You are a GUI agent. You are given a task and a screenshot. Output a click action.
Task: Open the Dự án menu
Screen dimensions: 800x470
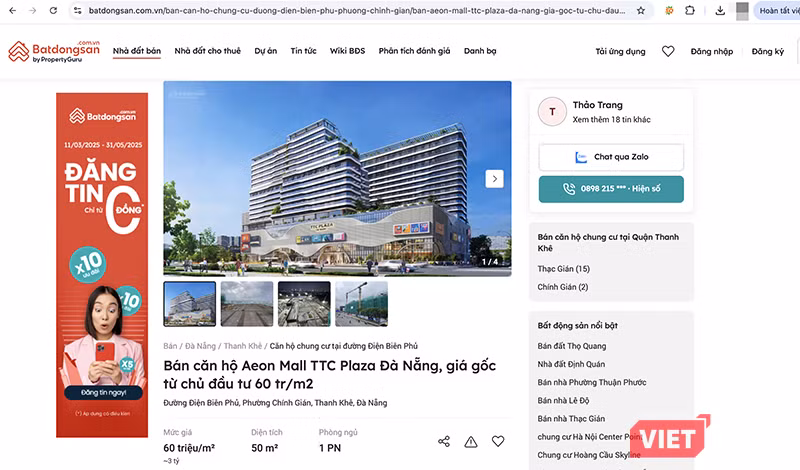click(266, 51)
